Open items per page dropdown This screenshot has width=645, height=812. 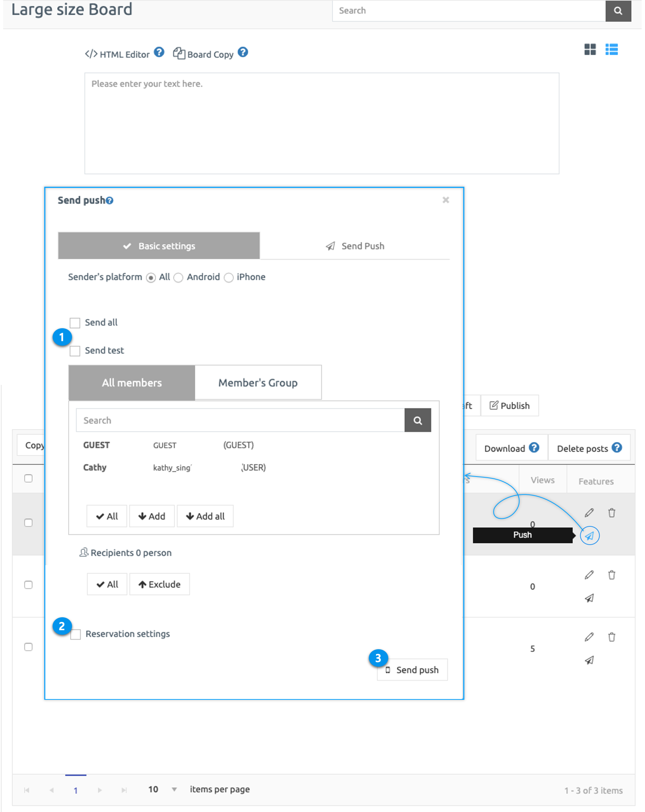(x=174, y=789)
